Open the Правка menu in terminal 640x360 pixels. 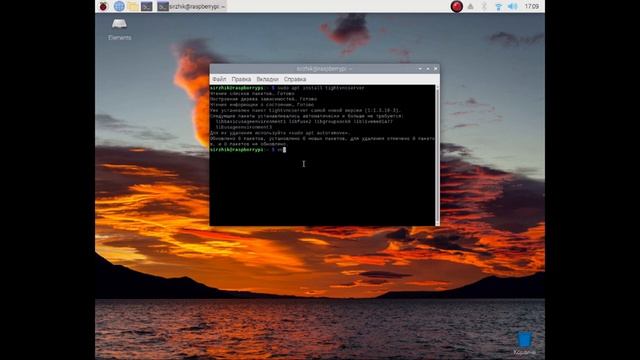point(241,79)
